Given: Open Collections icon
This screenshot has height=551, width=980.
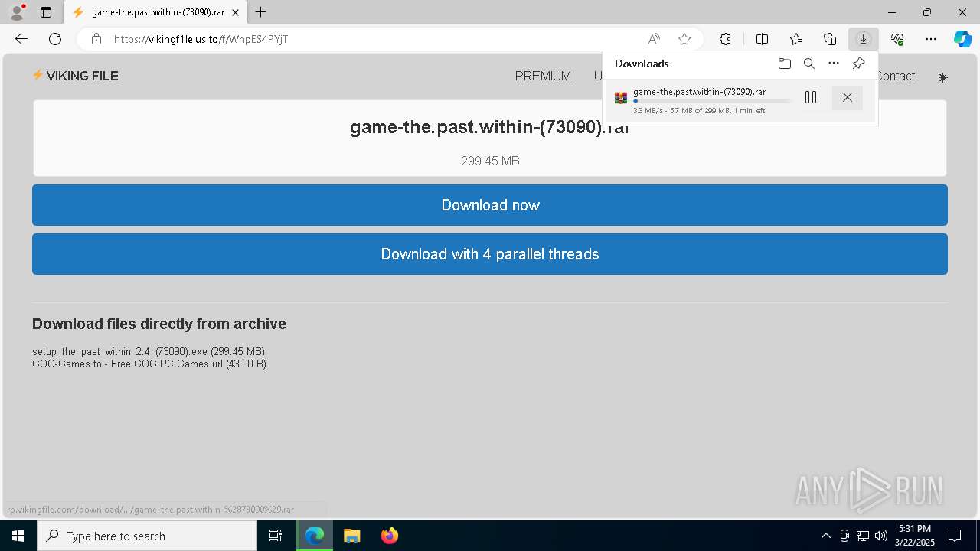Looking at the screenshot, I should [830, 39].
